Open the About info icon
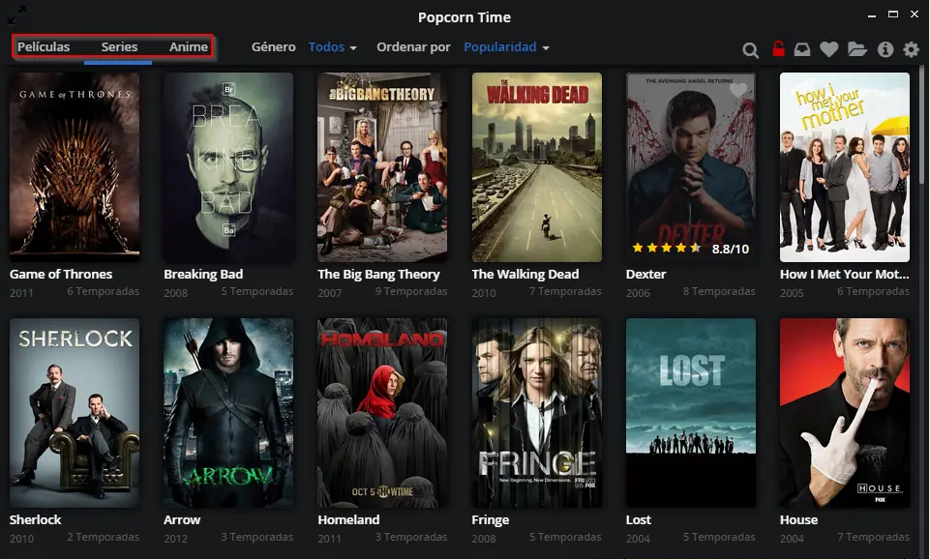Image resolution: width=930 pixels, height=560 pixels. [885, 49]
